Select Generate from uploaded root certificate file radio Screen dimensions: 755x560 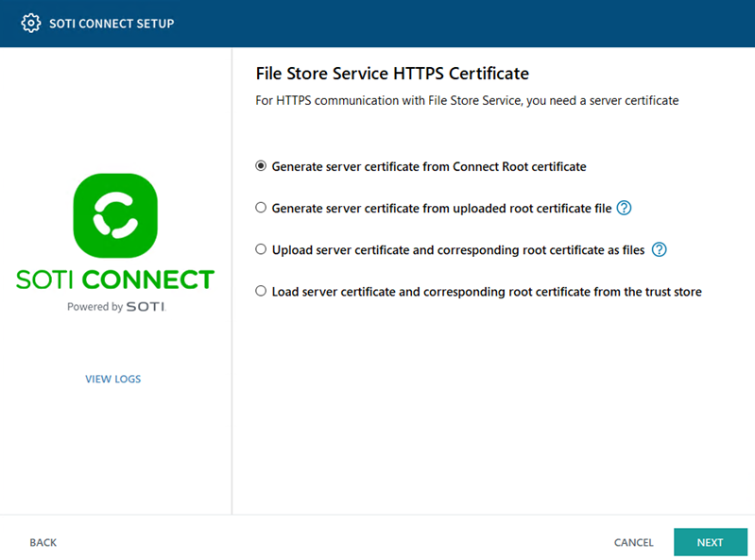point(261,208)
